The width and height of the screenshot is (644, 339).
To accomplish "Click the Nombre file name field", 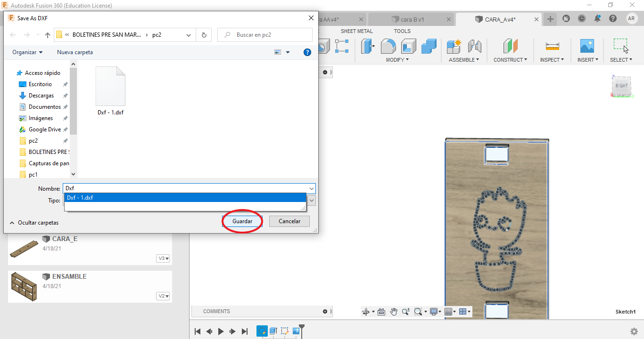I will (x=185, y=188).
